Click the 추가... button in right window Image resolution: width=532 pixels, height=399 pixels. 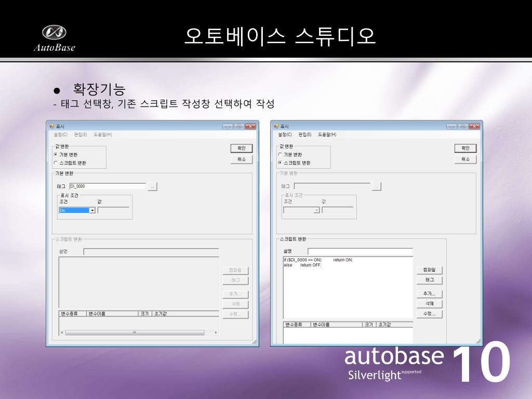(429, 294)
